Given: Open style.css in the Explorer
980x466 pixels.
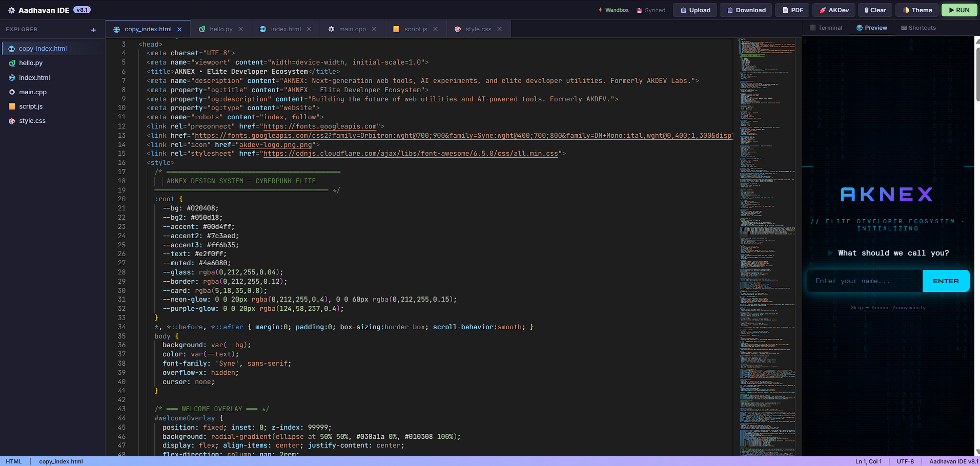Looking at the screenshot, I should click(32, 121).
